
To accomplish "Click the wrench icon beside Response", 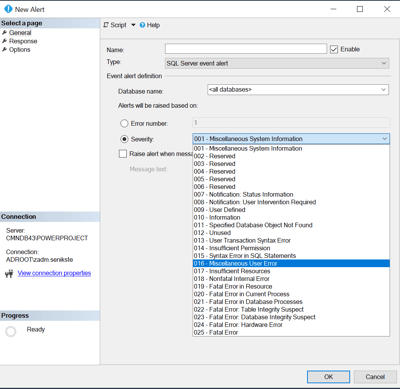I will pyautogui.click(x=4, y=41).
